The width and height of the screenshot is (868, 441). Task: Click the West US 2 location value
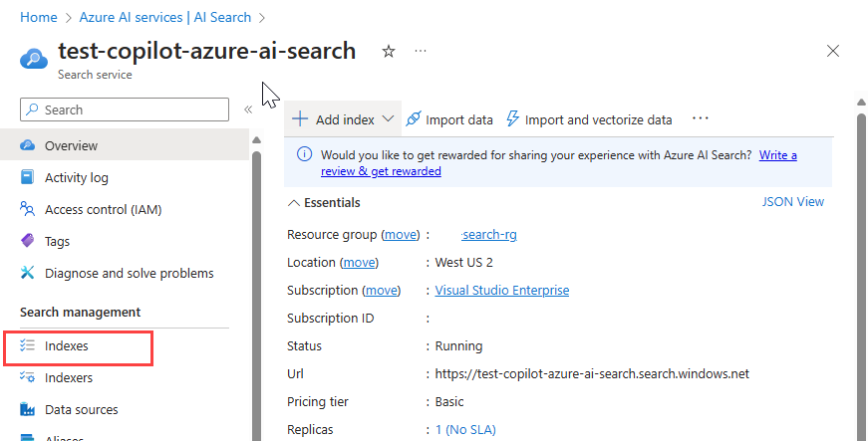[x=463, y=262]
